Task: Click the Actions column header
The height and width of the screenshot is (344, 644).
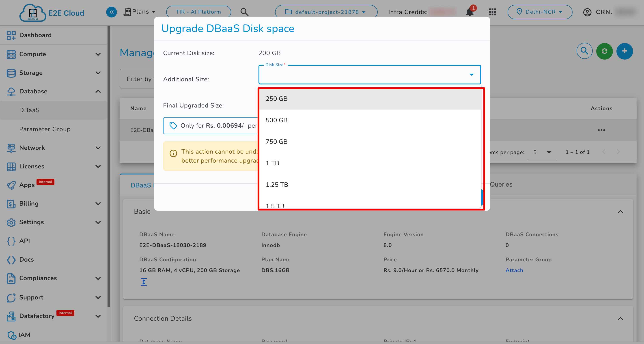Action: [x=601, y=108]
